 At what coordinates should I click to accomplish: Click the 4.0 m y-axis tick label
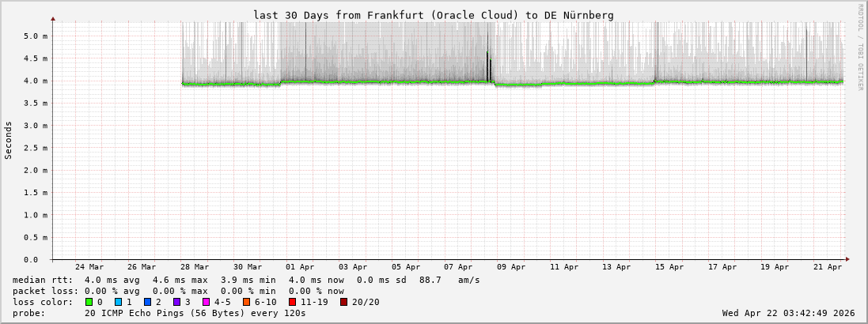tap(35, 81)
